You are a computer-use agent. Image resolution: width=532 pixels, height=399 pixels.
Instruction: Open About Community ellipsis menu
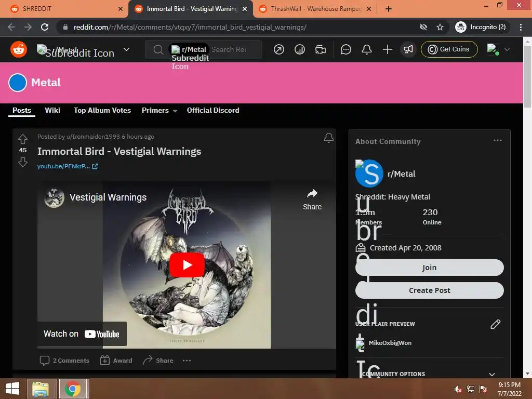pyautogui.click(x=497, y=140)
